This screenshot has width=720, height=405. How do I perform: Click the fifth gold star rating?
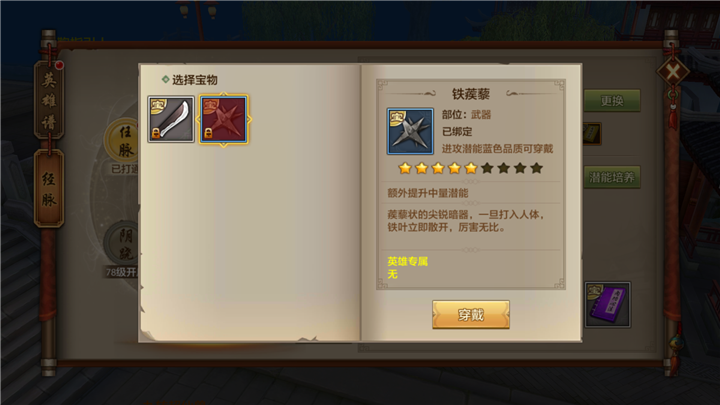[471, 168]
